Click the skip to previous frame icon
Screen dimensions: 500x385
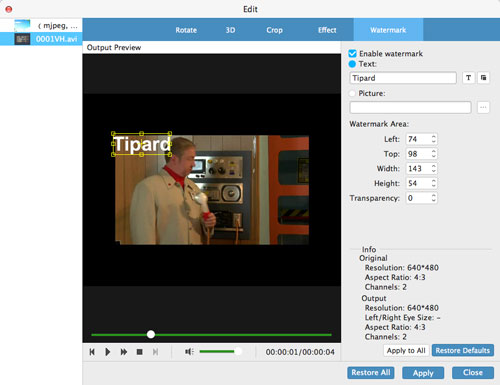(92, 352)
